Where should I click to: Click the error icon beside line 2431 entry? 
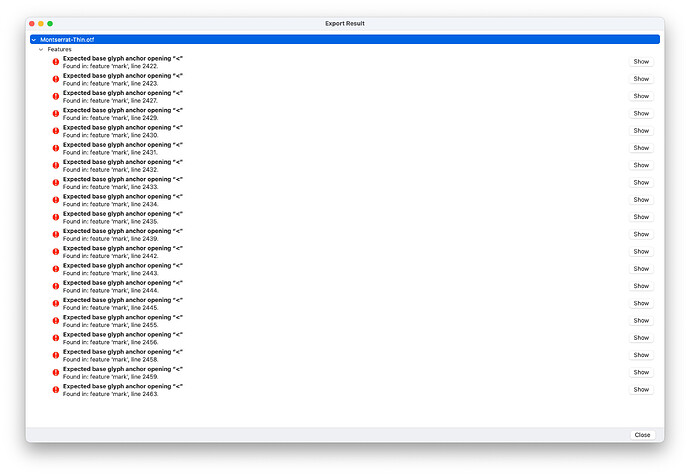point(56,148)
